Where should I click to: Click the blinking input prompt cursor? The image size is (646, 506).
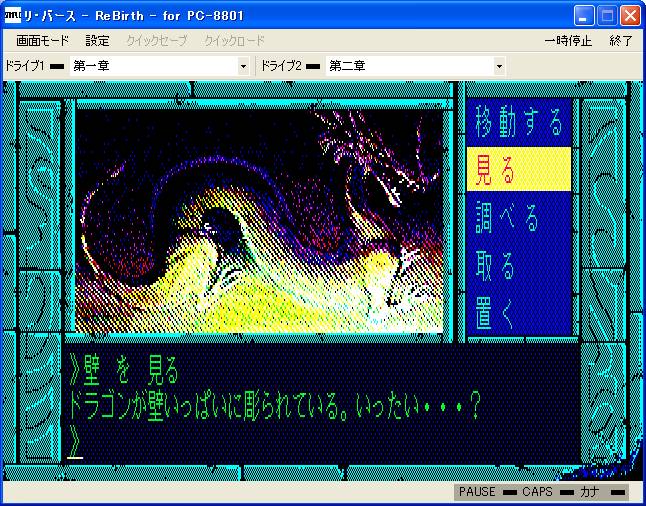point(75,457)
